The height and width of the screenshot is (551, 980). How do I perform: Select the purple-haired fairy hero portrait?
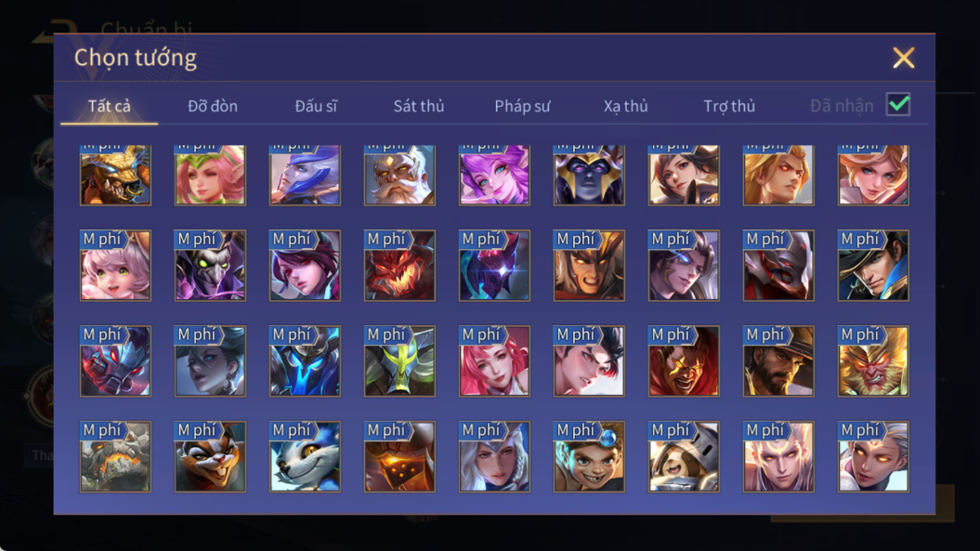tap(494, 175)
